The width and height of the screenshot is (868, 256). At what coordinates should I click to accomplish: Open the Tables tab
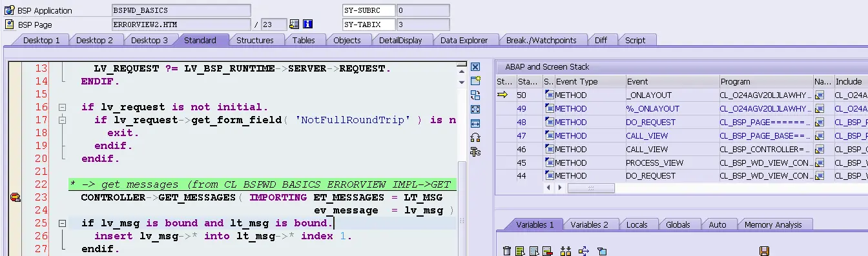304,40
